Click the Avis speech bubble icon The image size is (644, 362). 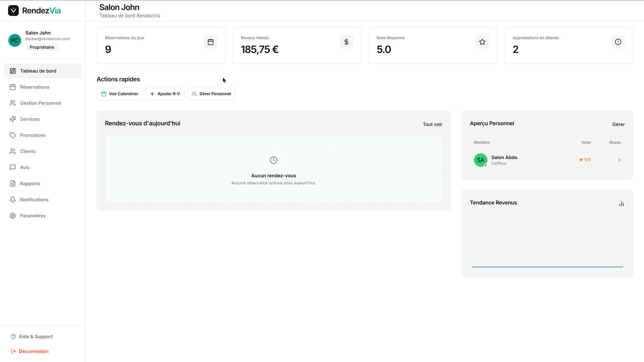(x=13, y=168)
